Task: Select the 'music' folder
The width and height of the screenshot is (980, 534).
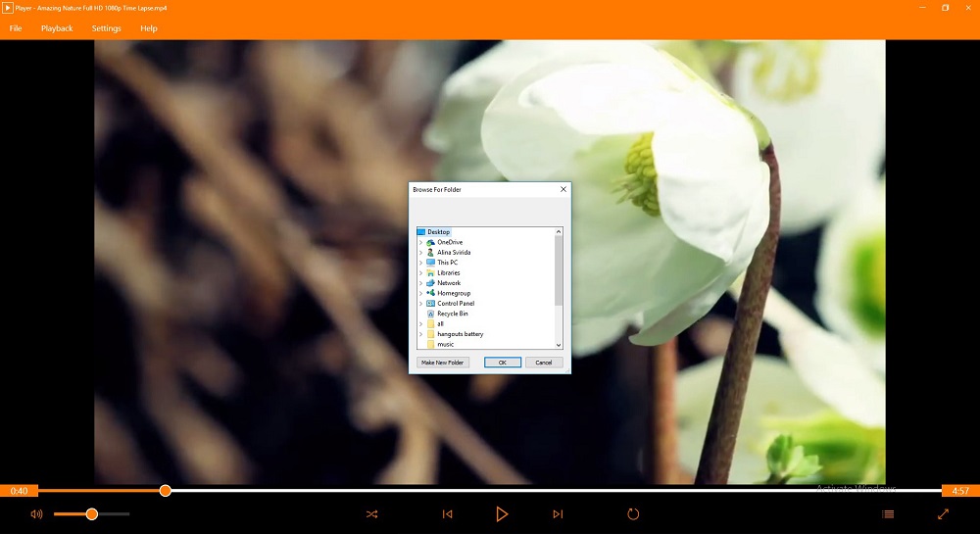Action: click(x=446, y=344)
